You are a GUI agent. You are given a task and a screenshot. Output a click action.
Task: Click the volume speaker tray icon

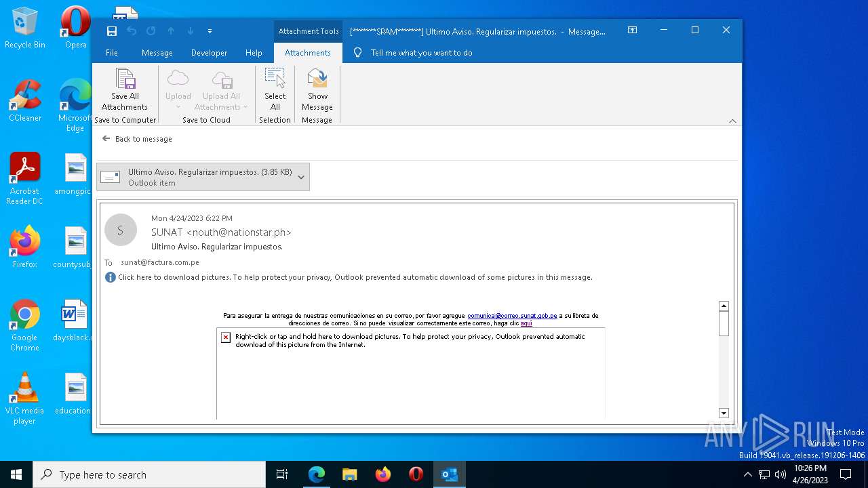tap(781, 474)
